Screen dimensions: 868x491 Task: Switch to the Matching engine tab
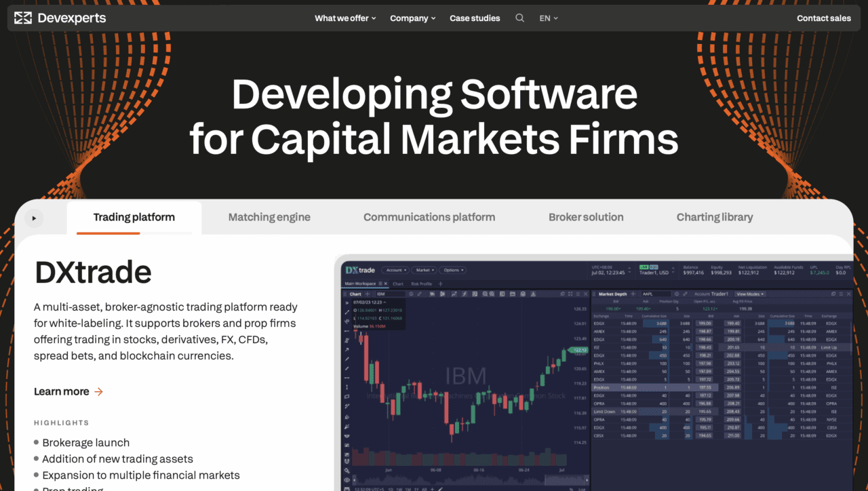pos(269,217)
